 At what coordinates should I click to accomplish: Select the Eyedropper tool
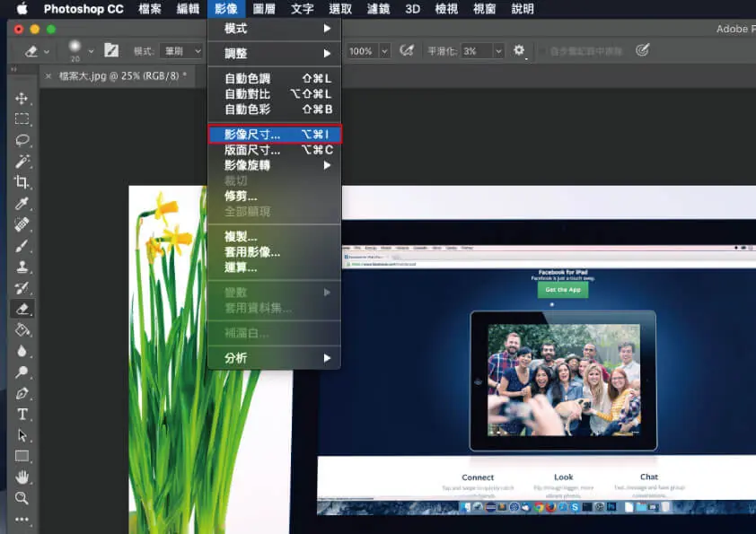click(x=22, y=204)
